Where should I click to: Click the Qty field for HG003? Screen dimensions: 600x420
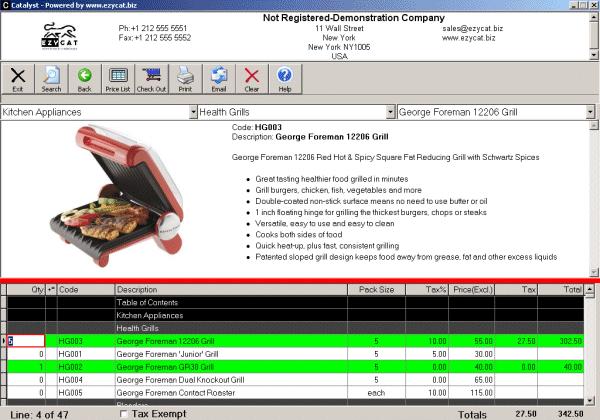coord(26,341)
